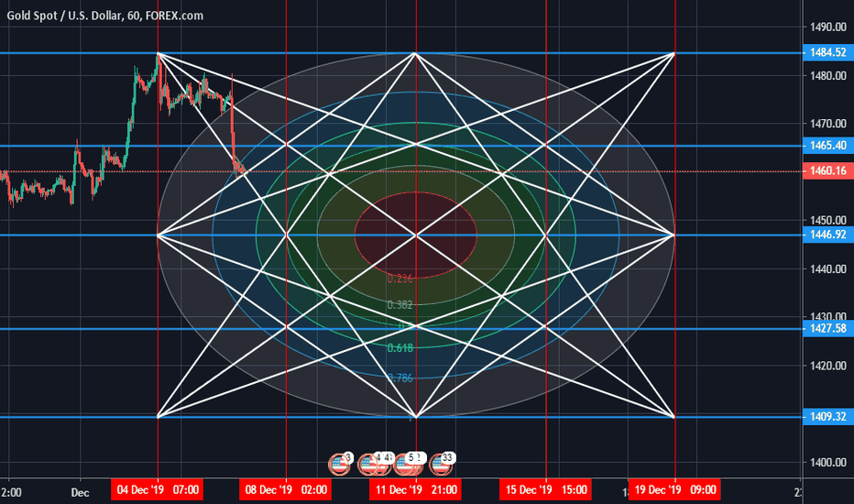Click the economic event flag with badge 3
This screenshot has height=504, width=854.
pos(341,465)
